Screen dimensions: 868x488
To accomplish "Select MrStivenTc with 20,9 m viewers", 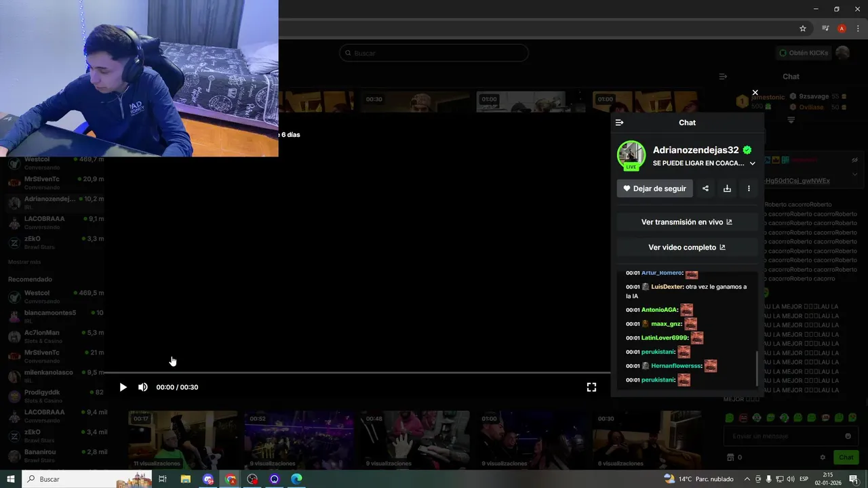I will (56, 183).
